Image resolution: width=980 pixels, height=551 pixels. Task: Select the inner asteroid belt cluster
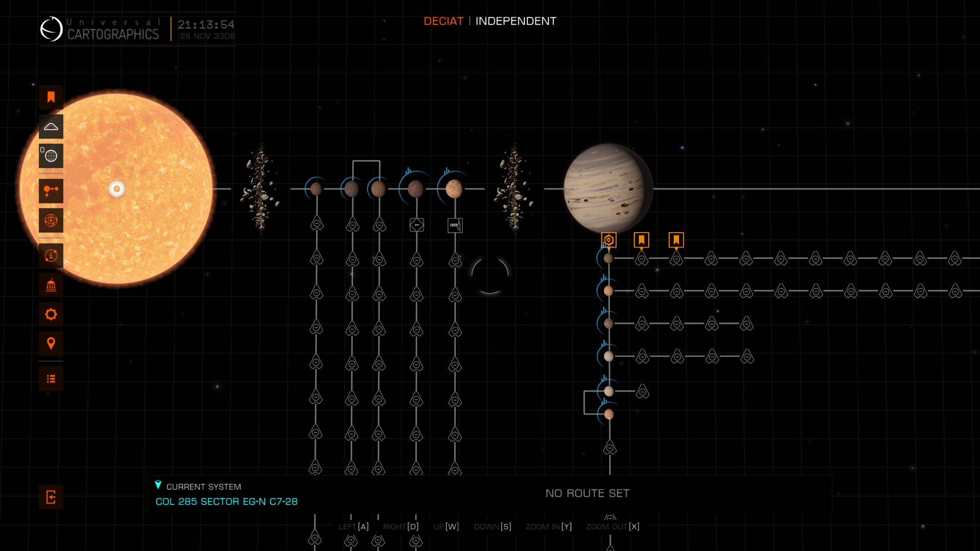click(260, 189)
